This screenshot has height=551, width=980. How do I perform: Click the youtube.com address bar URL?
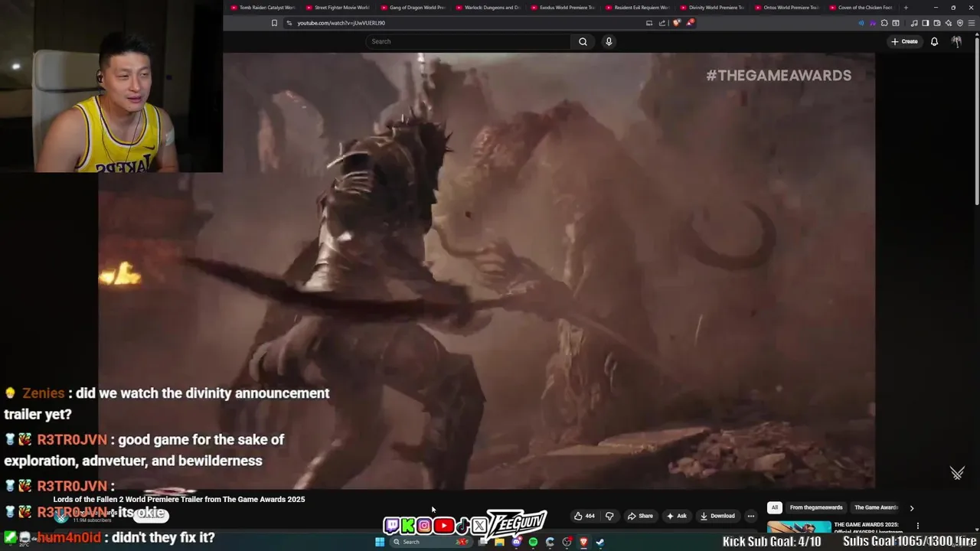341,23
